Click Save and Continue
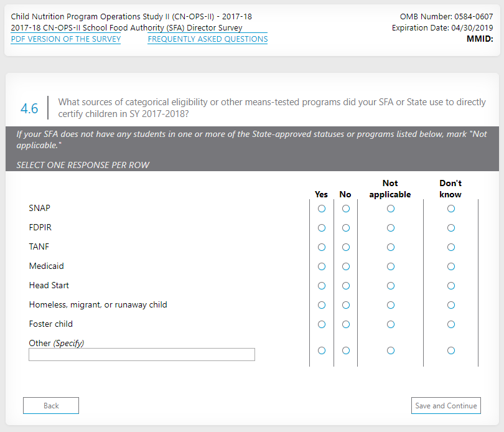 coord(446,406)
